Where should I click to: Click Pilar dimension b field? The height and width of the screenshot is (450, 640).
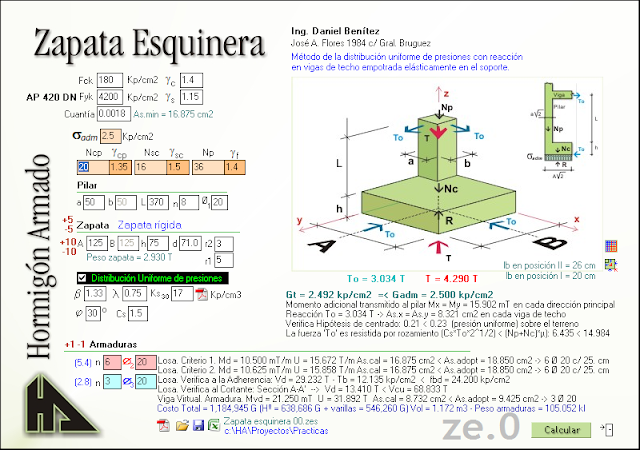tap(125, 202)
